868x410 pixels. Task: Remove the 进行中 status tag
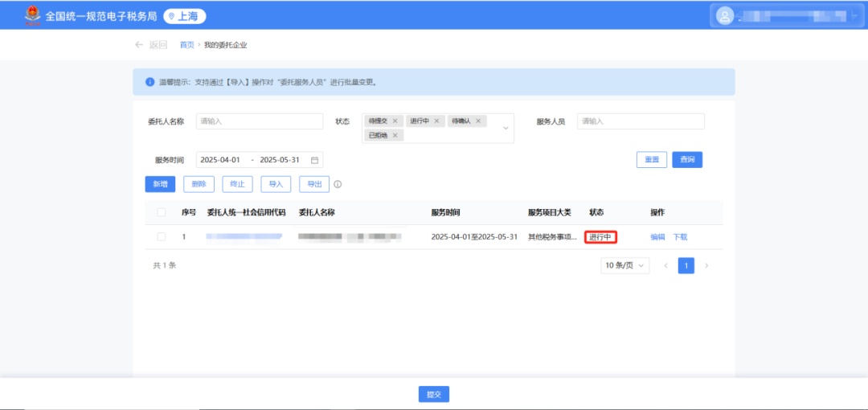click(x=437, y=121)
